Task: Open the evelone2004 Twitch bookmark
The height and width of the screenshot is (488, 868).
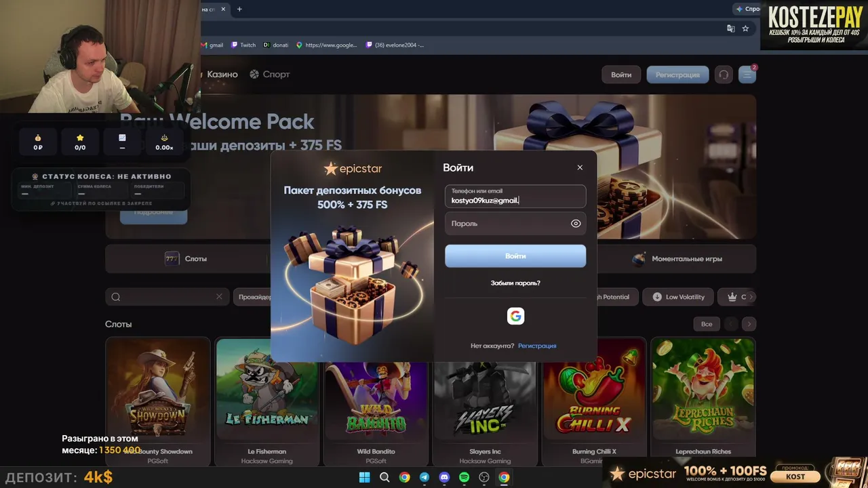Action: (x=395, y=45)
